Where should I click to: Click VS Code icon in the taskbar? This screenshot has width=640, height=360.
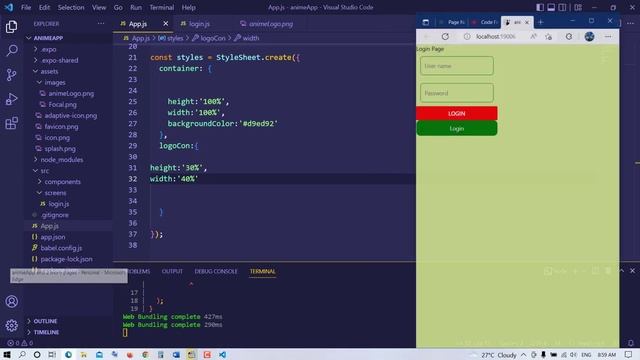[x=222, y=355]
